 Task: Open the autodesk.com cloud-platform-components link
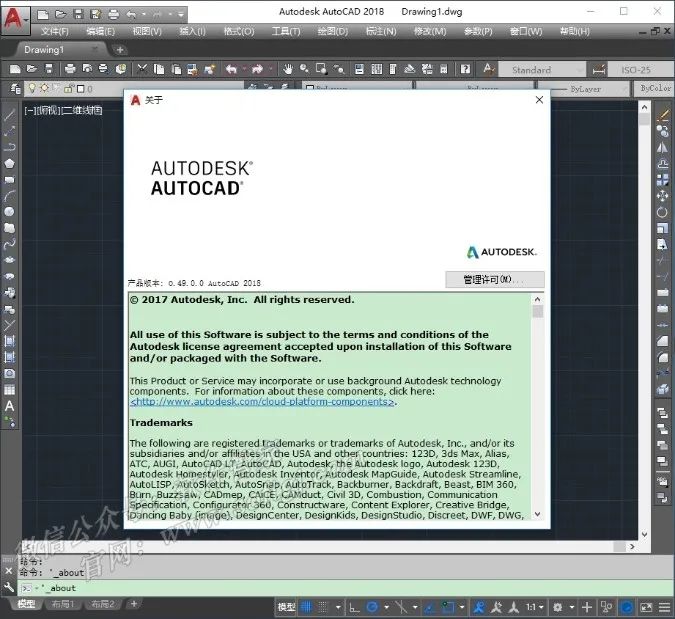(262, 402)
